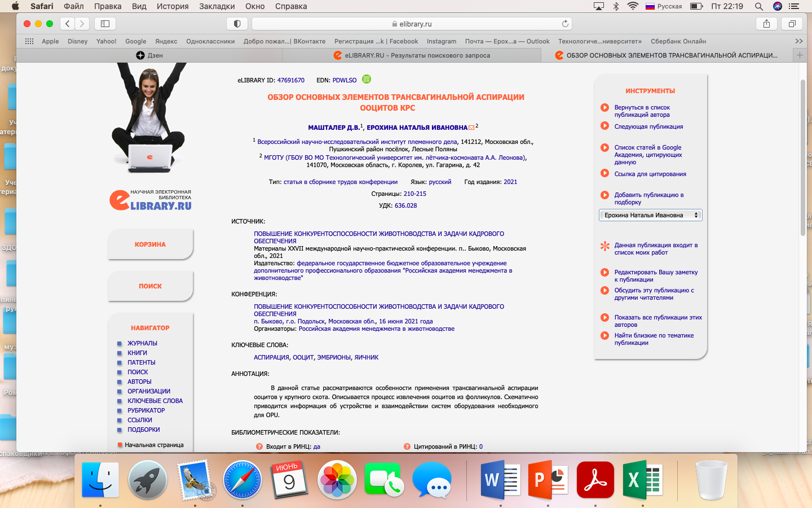Open Microsoft Word in the Dock
Image resolution: width=812 pixels, height=508 pixels.
click(x=501, y=480)
